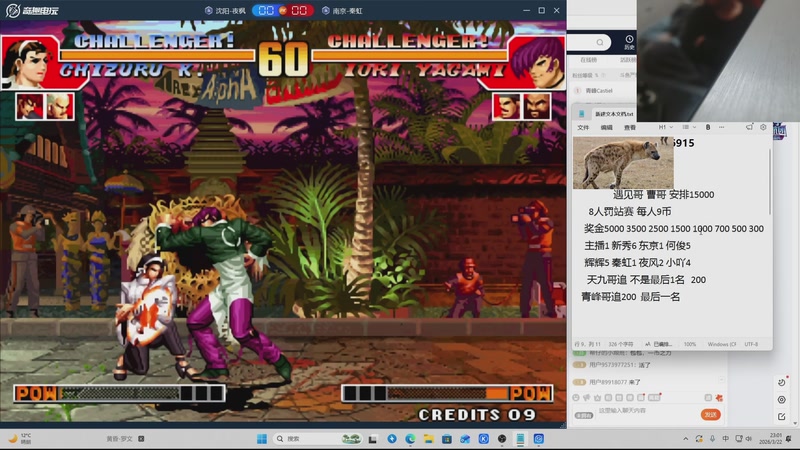Click player one's POW gauge bar
Viewport: 800px width, 450px height.
click(x=119, y=393)
